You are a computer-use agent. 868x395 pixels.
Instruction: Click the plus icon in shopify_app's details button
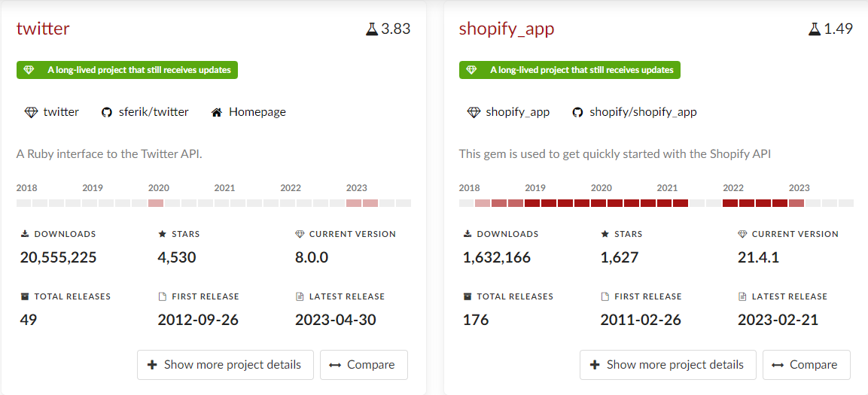[595, 365]
